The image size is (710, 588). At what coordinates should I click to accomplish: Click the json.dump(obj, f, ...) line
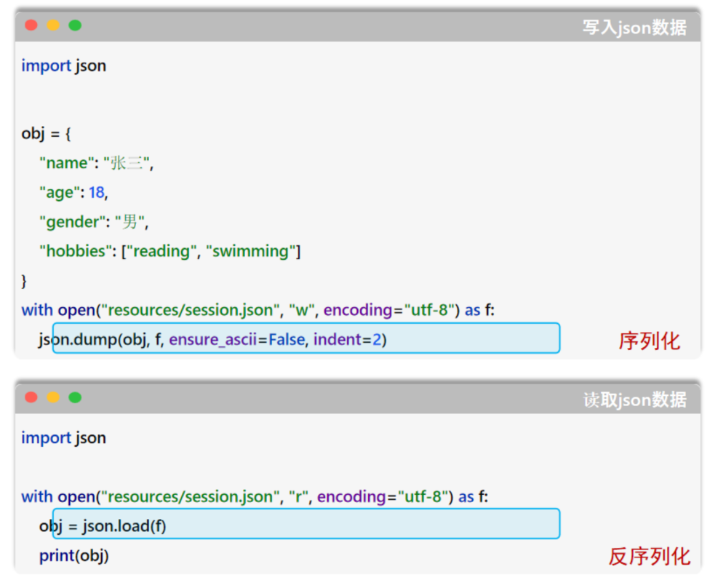[212, 339]
